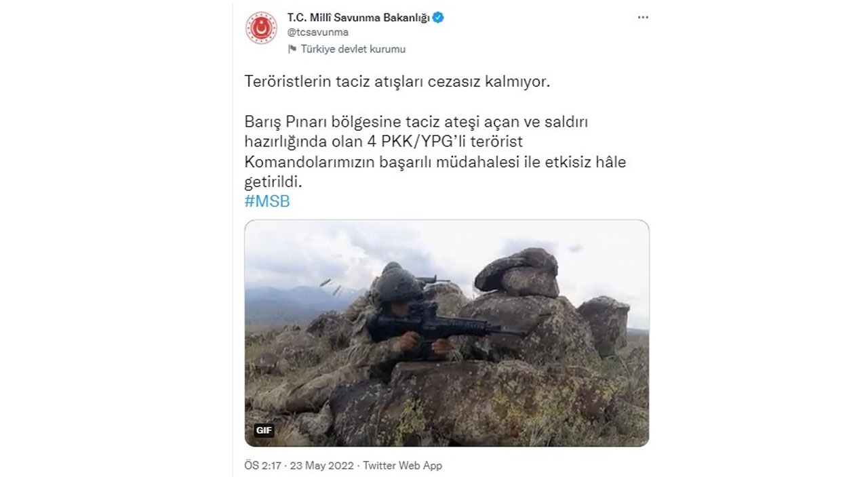This screenshot has width=868, height=477.
Task: Click the flag icon beside Türkiye devlet kurumu
Action: [x=292, y=49]
